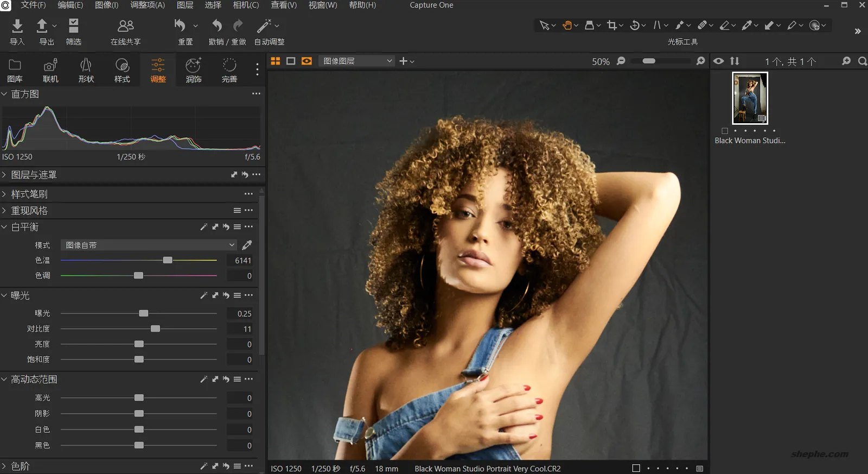This screenshot has height=474, width=868.
Task: Select the hand pan tool
Action: coord(567,26)
